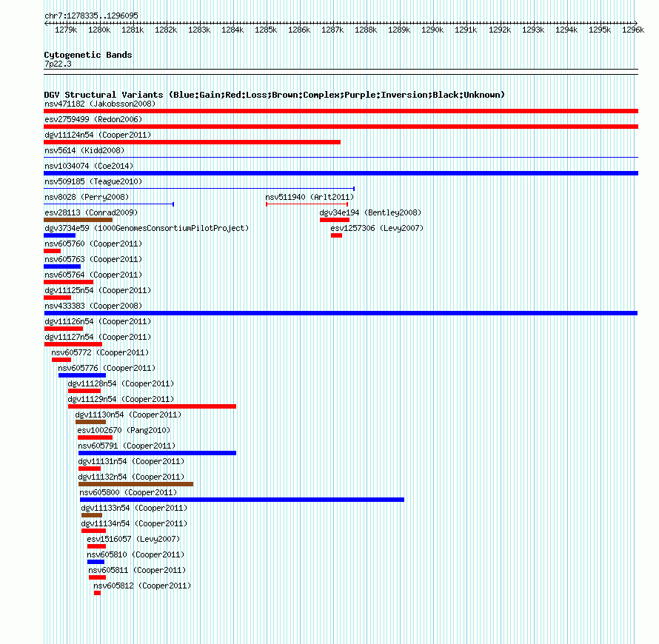Screen dimensions: 659x644
Task: Click the 1296k ruler position label
Action: point(633,30)
